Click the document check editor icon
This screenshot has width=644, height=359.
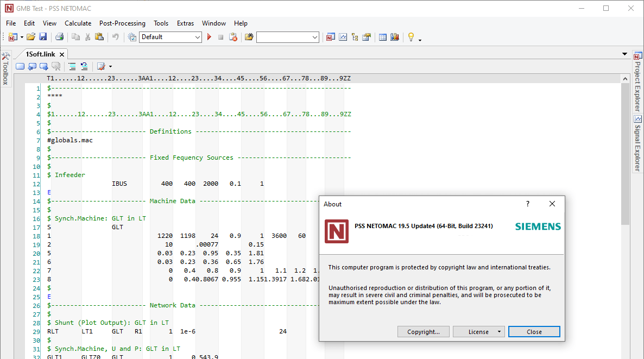pyautogui.click(x=100, y=66)
